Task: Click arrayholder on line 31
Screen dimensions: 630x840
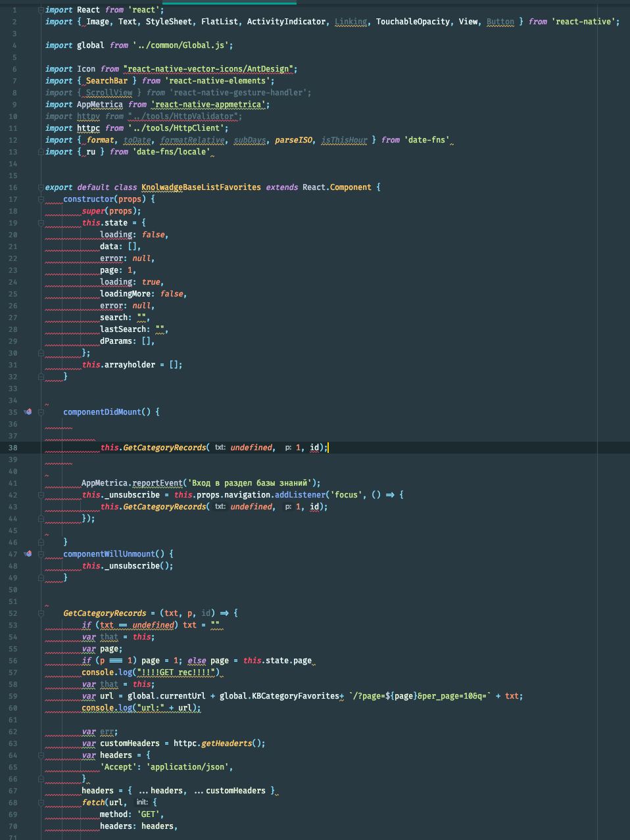Action: (130, 365)
